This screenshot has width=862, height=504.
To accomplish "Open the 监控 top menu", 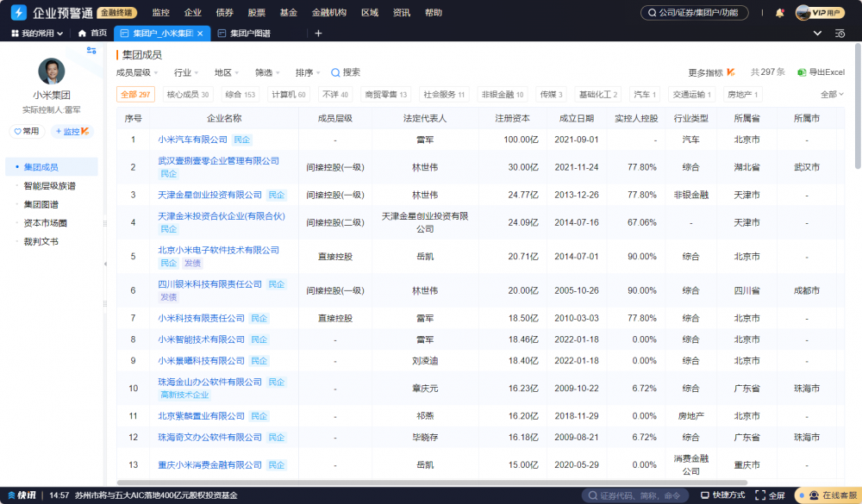I will [161, 13].
